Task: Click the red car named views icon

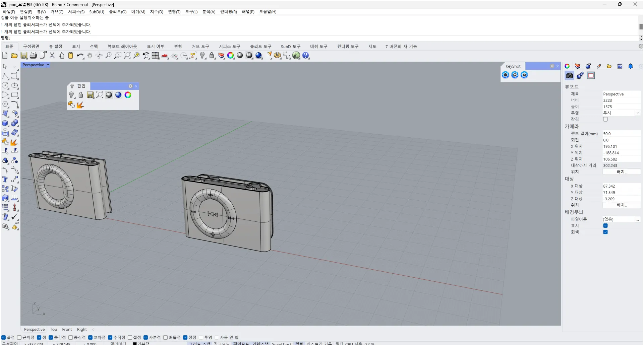Action: click(165, 56)
